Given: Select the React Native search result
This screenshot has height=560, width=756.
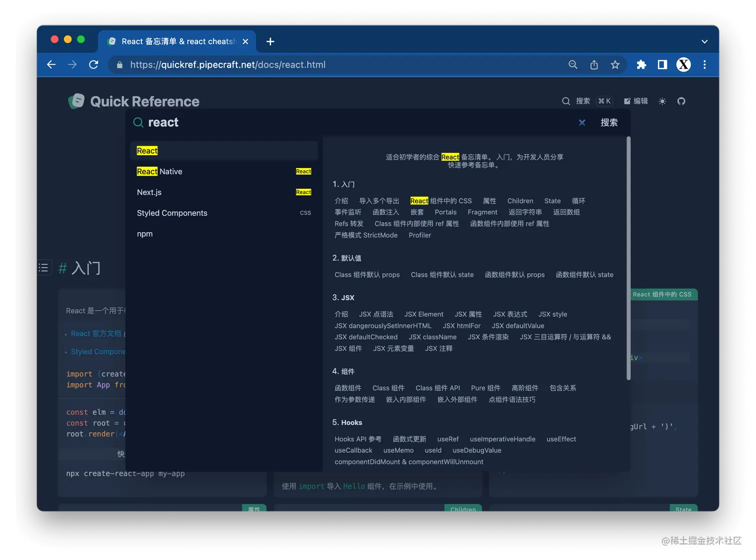Looking at the screenshot, I should point(224,172).
